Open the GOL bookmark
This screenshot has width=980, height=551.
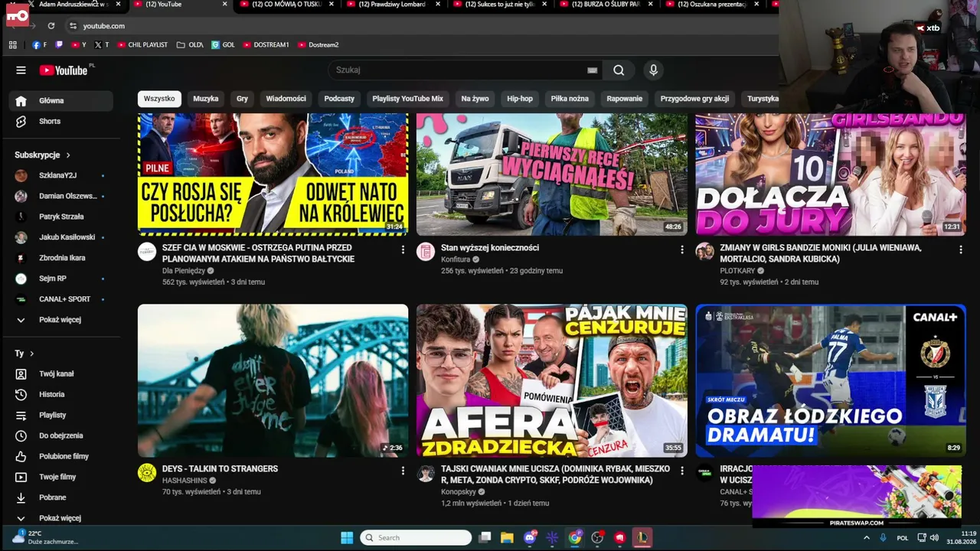(x=223, y=45)
